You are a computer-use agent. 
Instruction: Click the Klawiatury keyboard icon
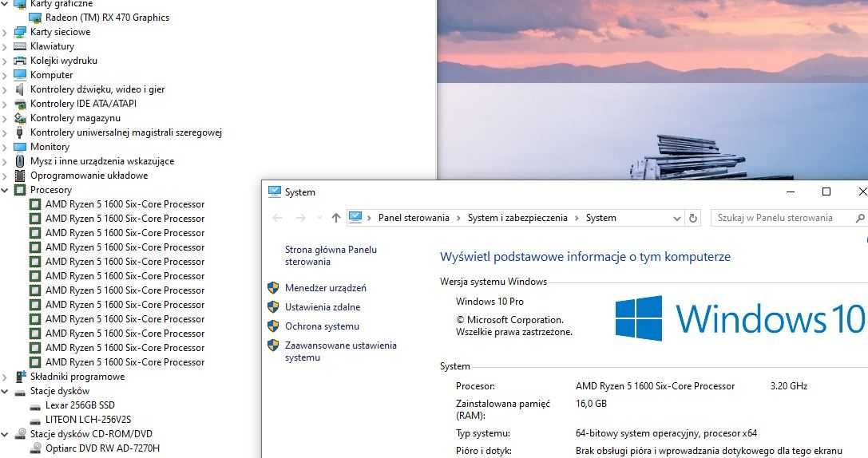click(20, 46)
